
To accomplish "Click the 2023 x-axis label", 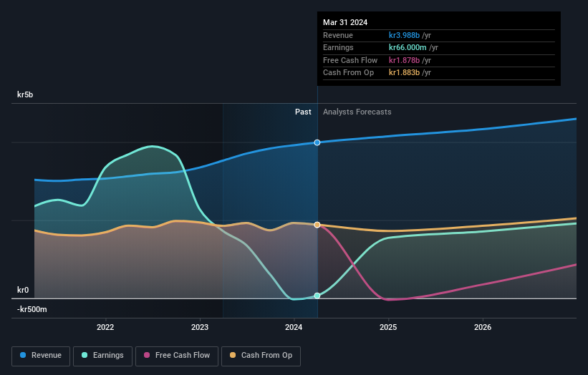I will (200, 327).
